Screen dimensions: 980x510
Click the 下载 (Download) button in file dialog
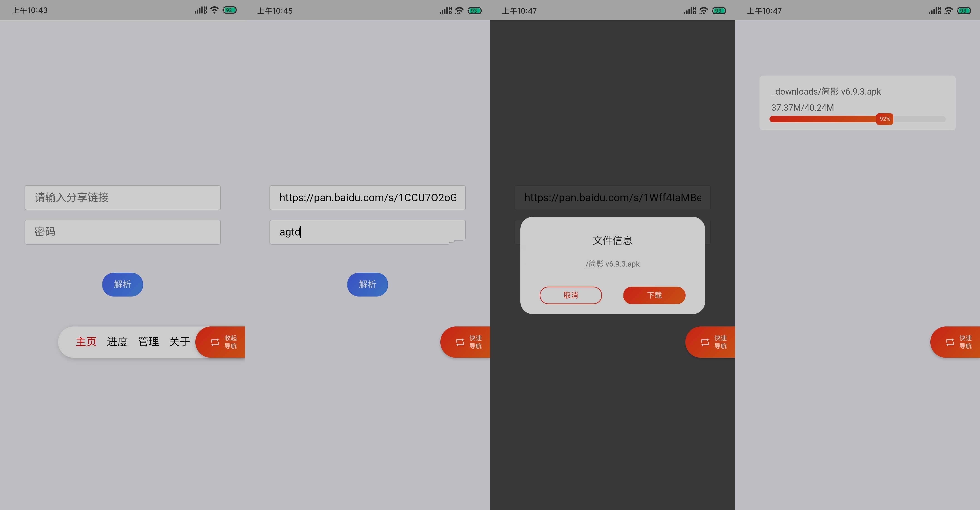click(x=653, y=295)
